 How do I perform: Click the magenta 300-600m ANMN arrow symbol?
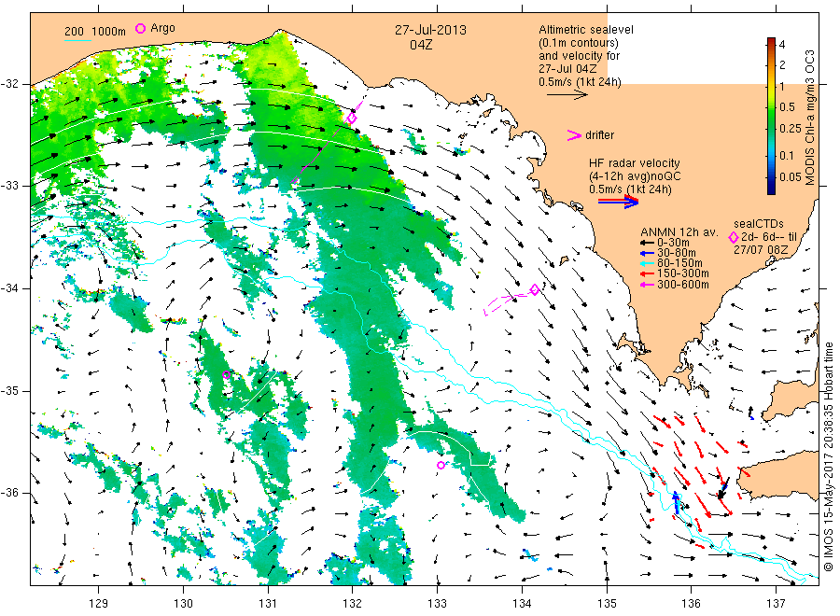tap(647, 285)
